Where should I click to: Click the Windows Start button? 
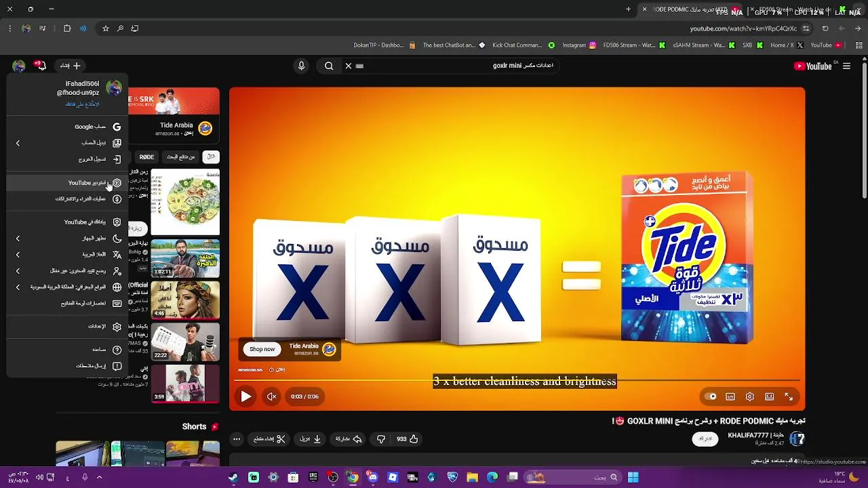click(x=633, y=477)
